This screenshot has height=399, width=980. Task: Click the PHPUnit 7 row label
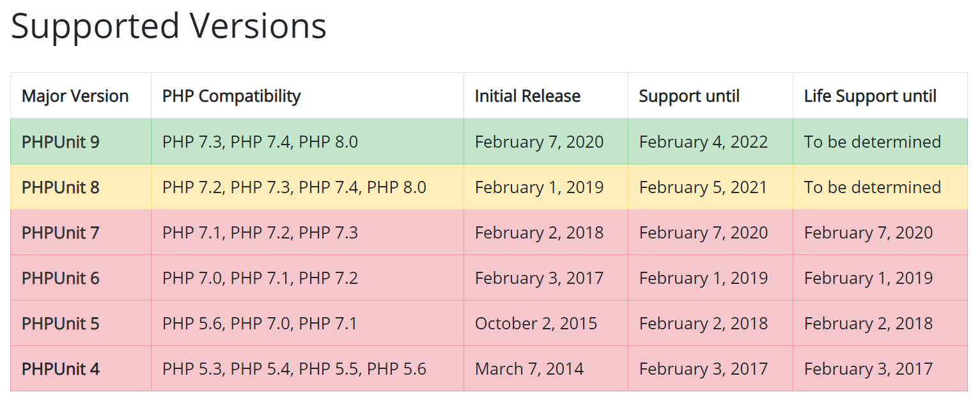61,233
